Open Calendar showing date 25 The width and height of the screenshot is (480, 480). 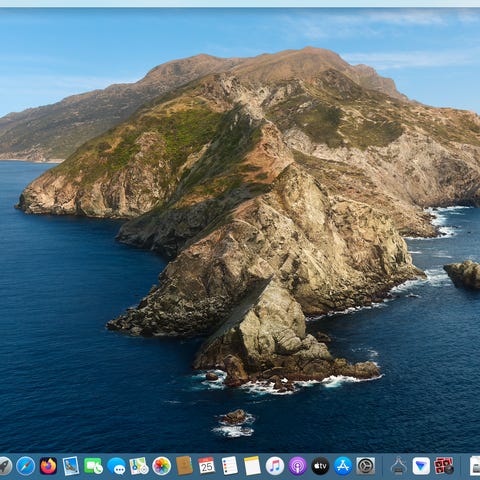[x=206, y=466]
